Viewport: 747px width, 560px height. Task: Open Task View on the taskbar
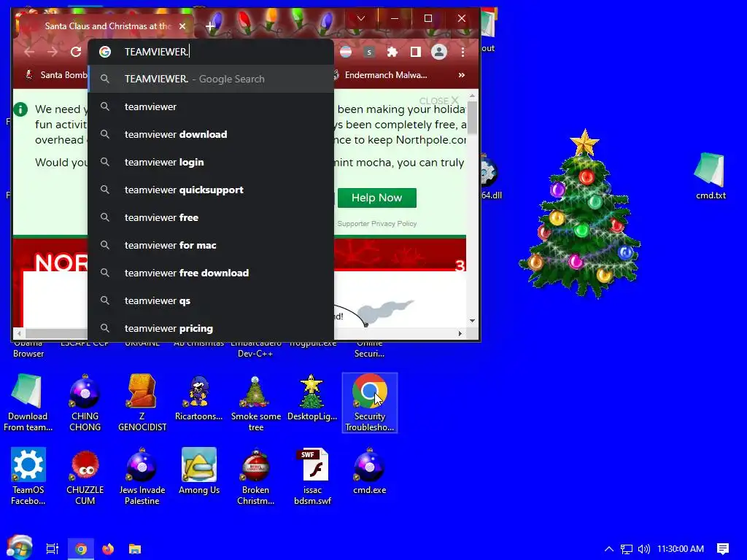52,549
